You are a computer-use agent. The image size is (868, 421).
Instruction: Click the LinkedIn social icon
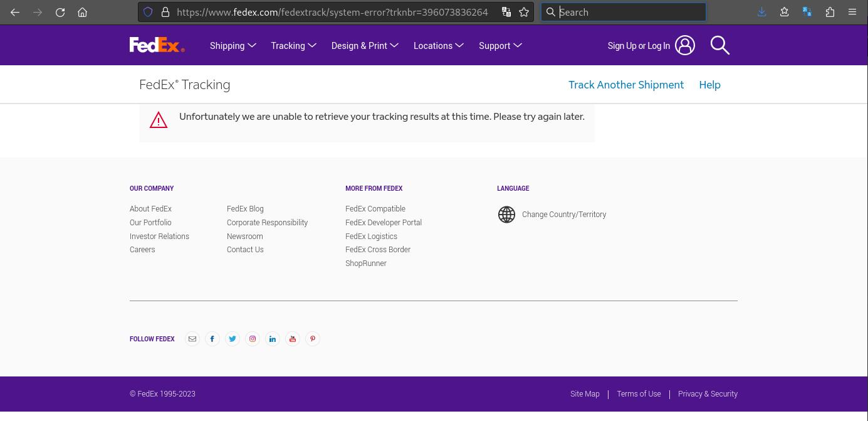coord(273,339)
